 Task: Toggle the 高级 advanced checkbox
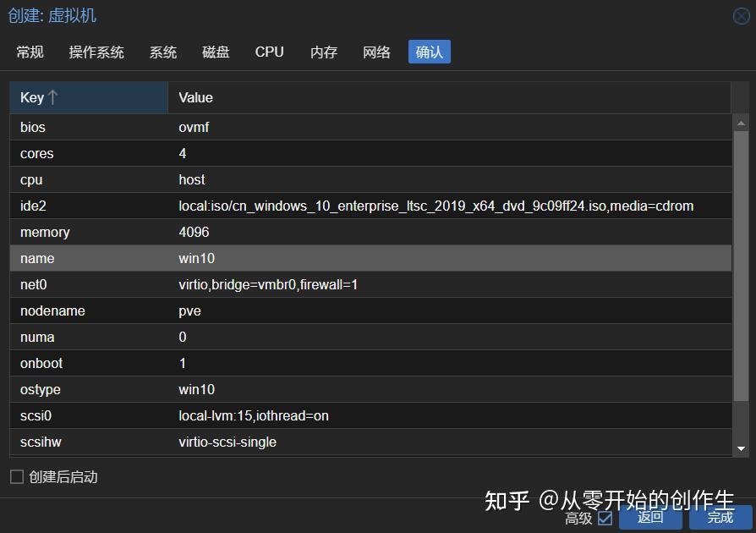coord(605,519)
